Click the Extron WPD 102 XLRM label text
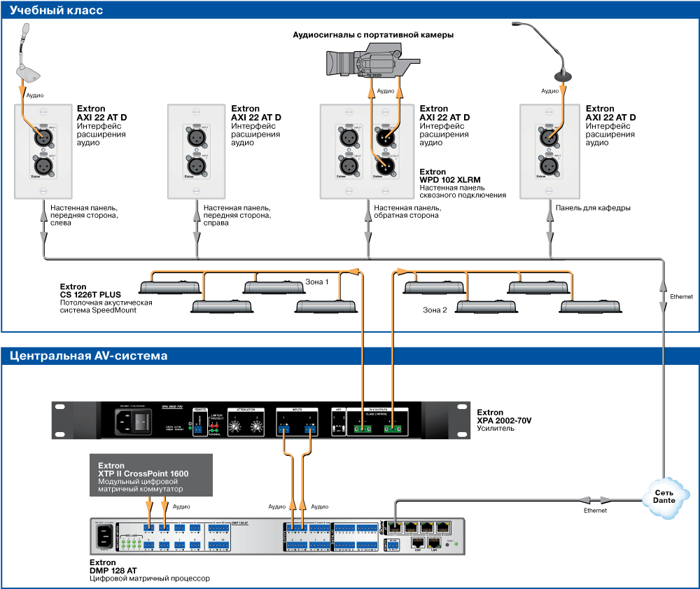Viewport: 700px width, 589px height. coord(463,183)
